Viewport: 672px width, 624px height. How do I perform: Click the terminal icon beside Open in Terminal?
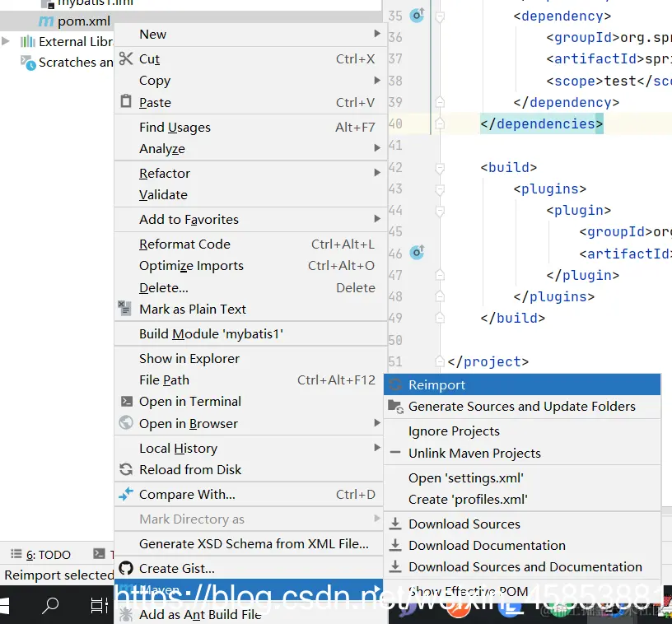coord(127,401)
